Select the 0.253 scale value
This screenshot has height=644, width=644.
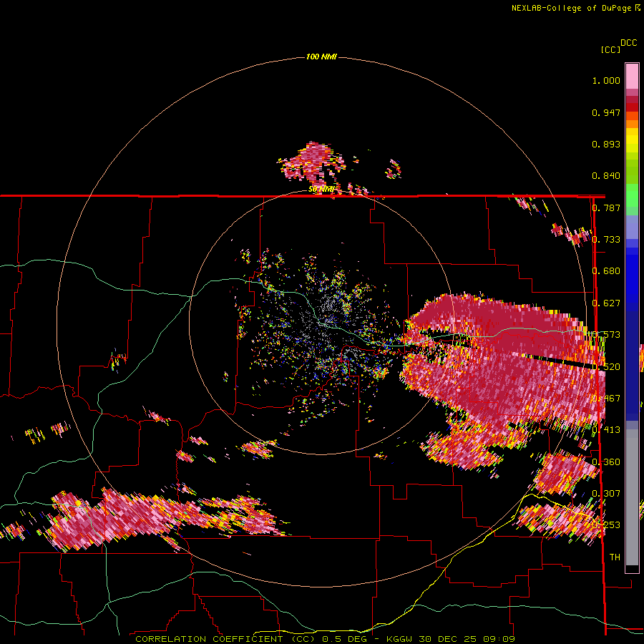click(x=606, y=525)
